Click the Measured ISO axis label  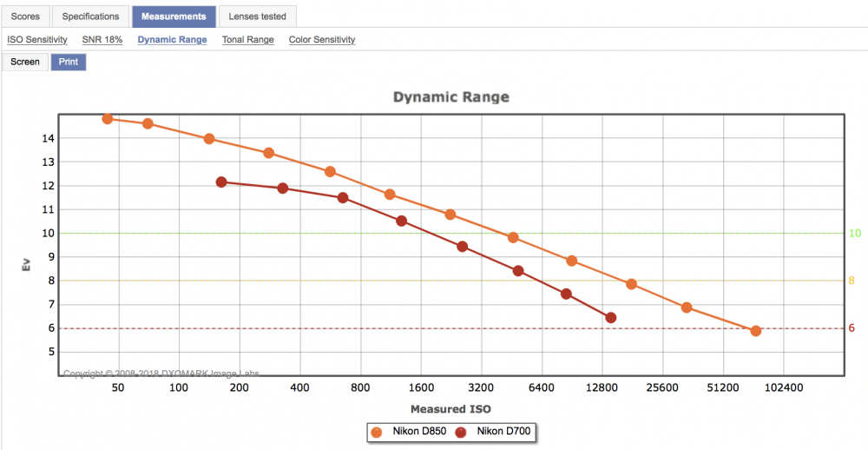[x=451, y=409]
